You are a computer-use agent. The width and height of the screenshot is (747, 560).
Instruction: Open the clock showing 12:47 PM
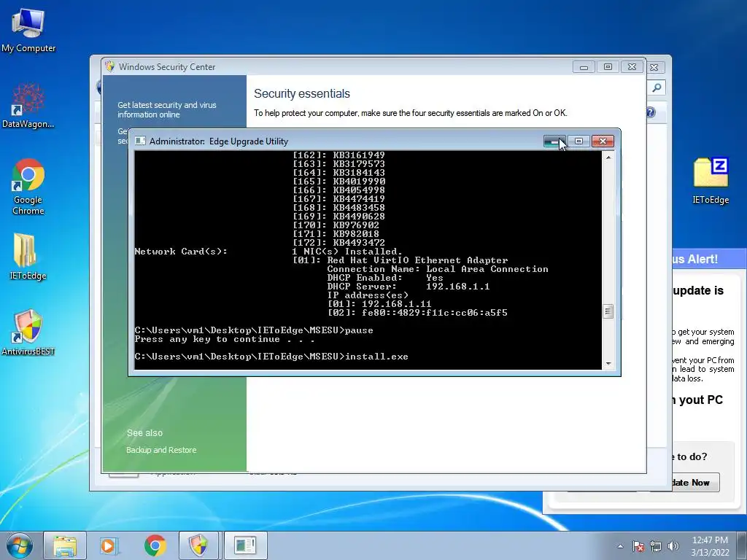point(709,540)
